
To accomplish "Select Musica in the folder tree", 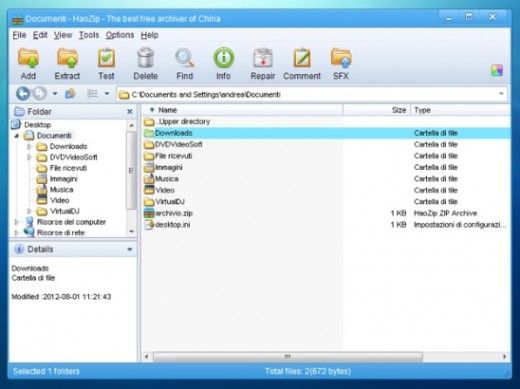I will pos(61,190).
